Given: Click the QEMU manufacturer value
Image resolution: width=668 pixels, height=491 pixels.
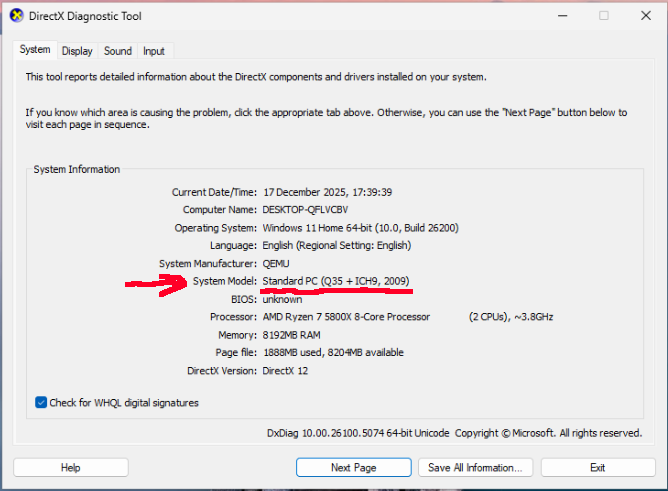Looking at the screenshot, I should pos(276,264).
